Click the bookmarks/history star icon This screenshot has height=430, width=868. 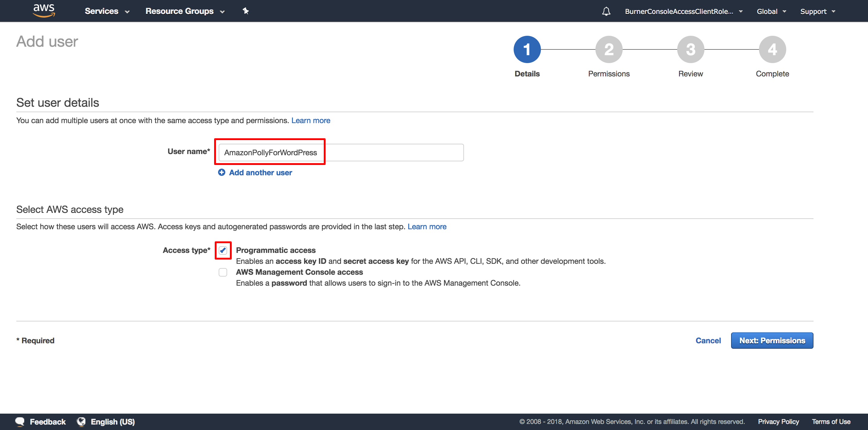tap(245, 11)
